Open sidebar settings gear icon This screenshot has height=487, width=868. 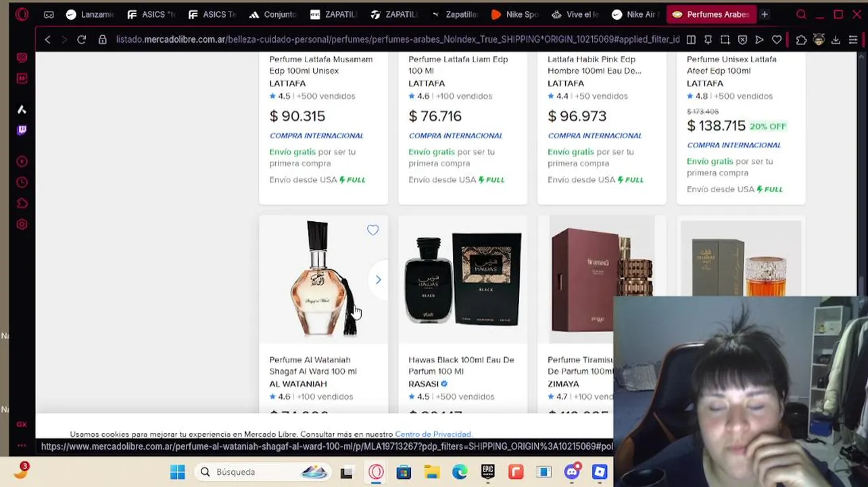22,225
